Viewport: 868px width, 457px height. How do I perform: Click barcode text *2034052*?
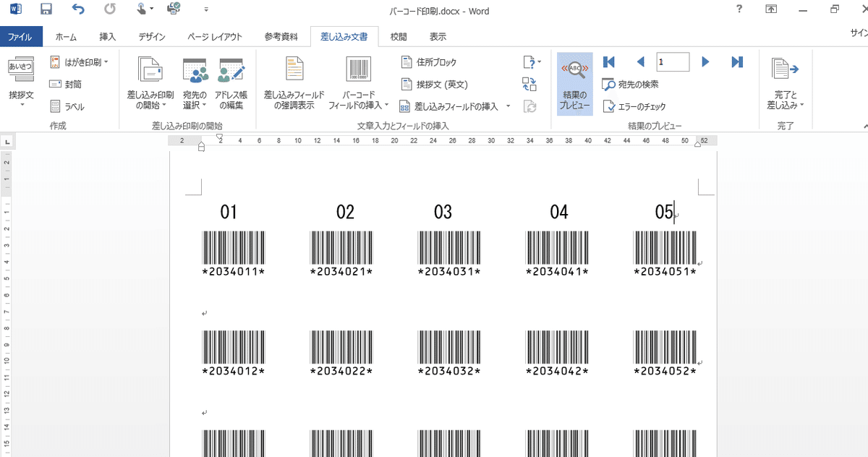[665, 371]
